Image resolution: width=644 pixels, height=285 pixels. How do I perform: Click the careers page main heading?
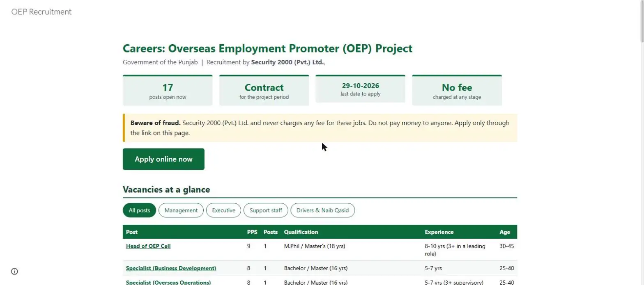click(x=267, y=48)
